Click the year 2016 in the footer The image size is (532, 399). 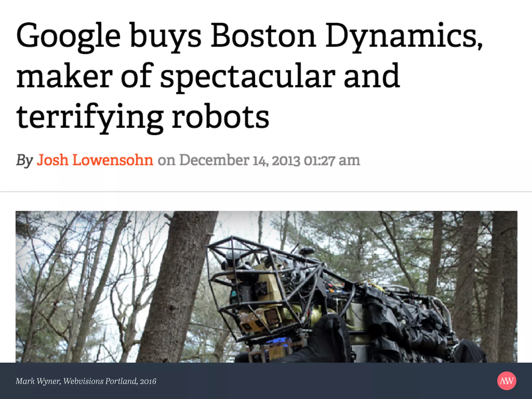click(x=148, y=381)
